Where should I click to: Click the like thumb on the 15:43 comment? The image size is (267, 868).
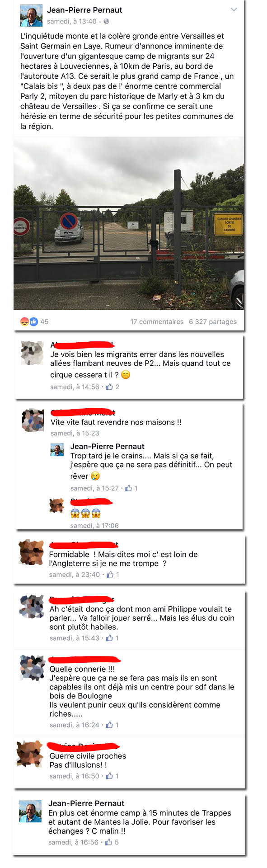109,638
